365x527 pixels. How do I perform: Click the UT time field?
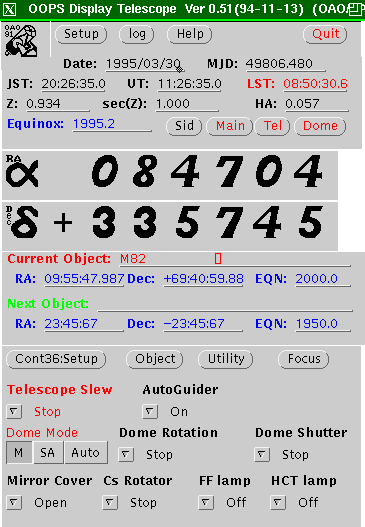pos(190,84)
